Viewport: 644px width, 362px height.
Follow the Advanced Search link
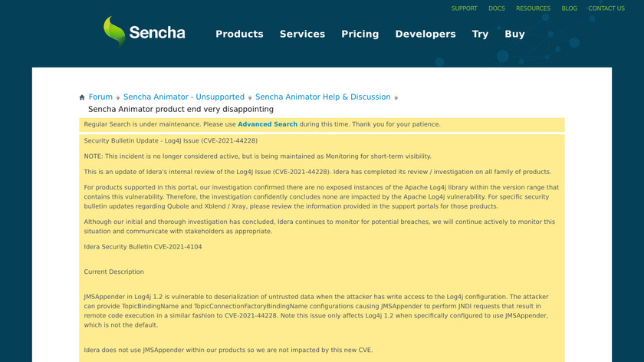click(268, 124)
